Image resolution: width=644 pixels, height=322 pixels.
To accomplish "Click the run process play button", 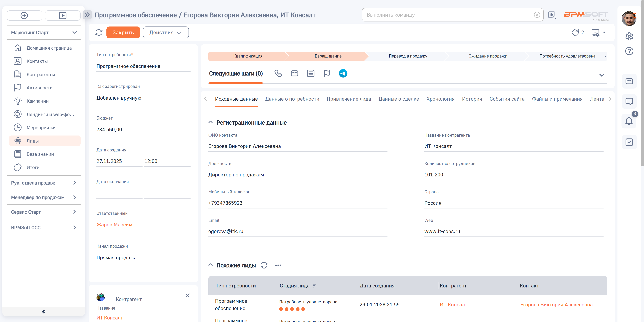I will pos(62,15).
